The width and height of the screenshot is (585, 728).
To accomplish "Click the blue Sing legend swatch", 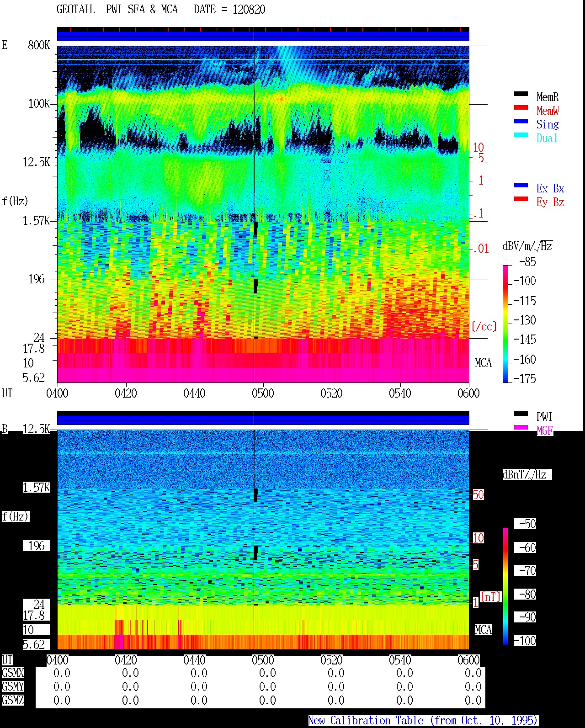I will (x=521, y=121).
